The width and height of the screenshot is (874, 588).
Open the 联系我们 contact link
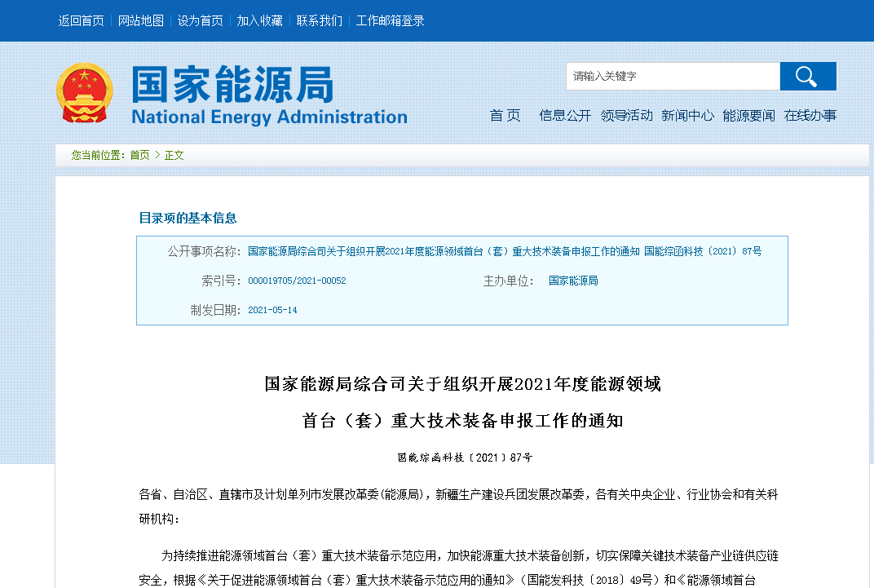pos(318,20)
